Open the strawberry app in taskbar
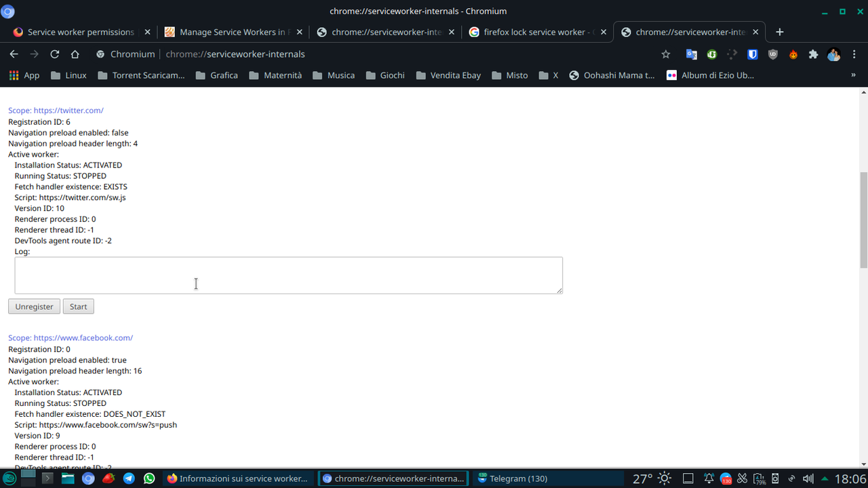Screen dimensions: 868x488 pyautogui.click(x=108, y=479)
